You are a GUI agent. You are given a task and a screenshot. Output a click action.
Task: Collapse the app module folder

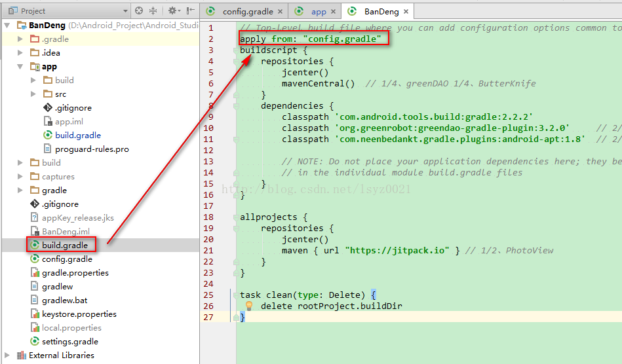coord(20,67)
